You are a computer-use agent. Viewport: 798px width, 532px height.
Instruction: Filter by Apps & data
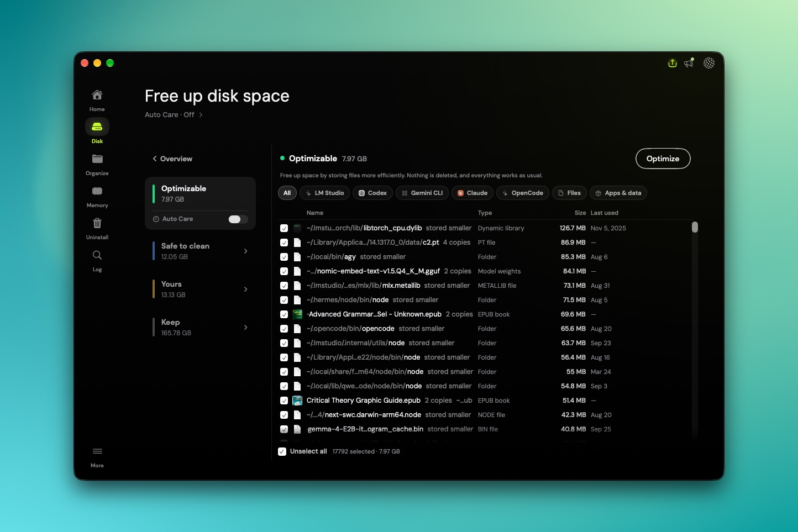618,193
